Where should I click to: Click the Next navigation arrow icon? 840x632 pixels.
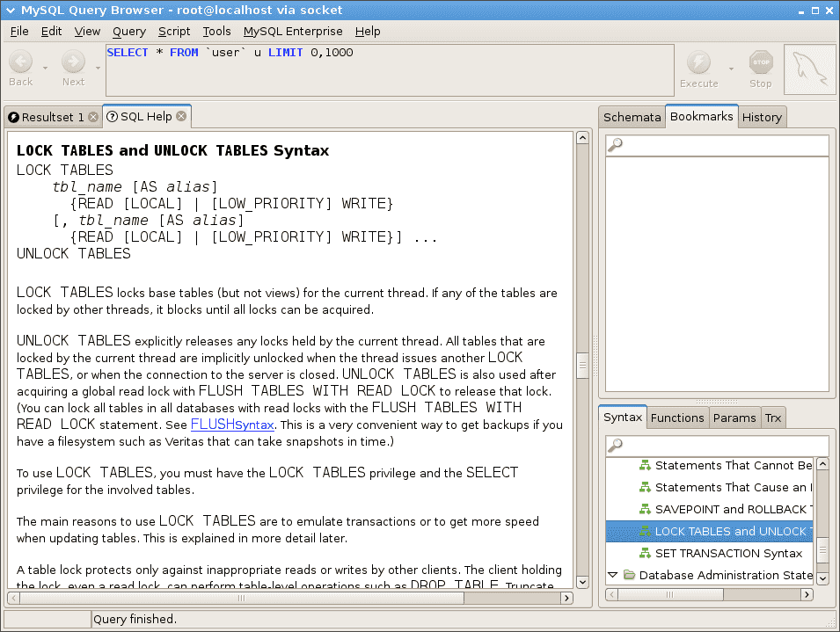point(73,62)
